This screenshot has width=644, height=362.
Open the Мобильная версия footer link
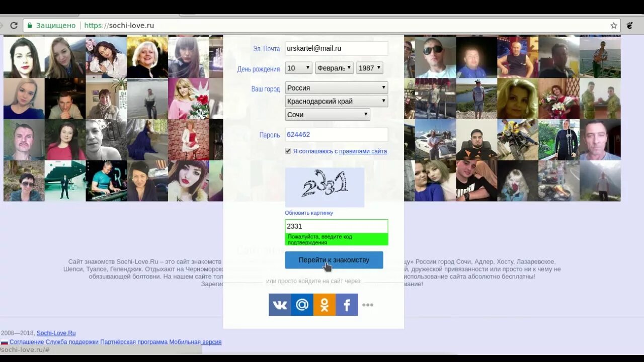pos(195,342)
